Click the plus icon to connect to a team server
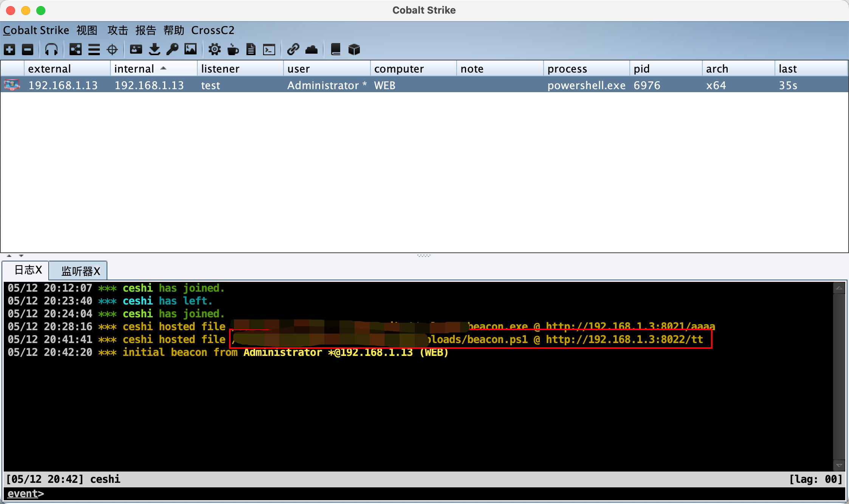This screenshot has height=504, width=849. point(9,49)
